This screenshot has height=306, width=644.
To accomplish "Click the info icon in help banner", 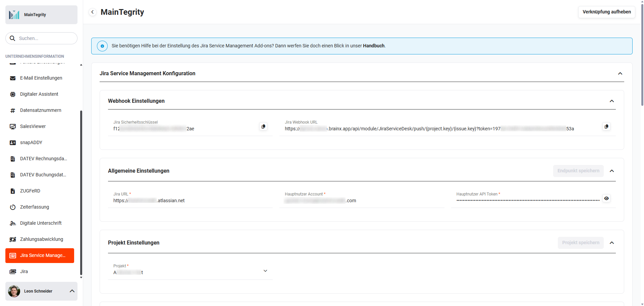I will click(x=102, y=46).
